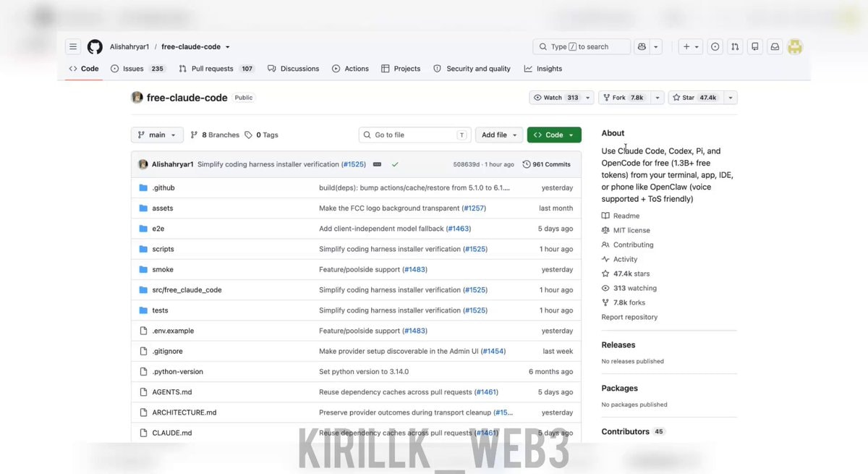Open the Activity link in About
868x474 pixels.
[x=620, y=259]
